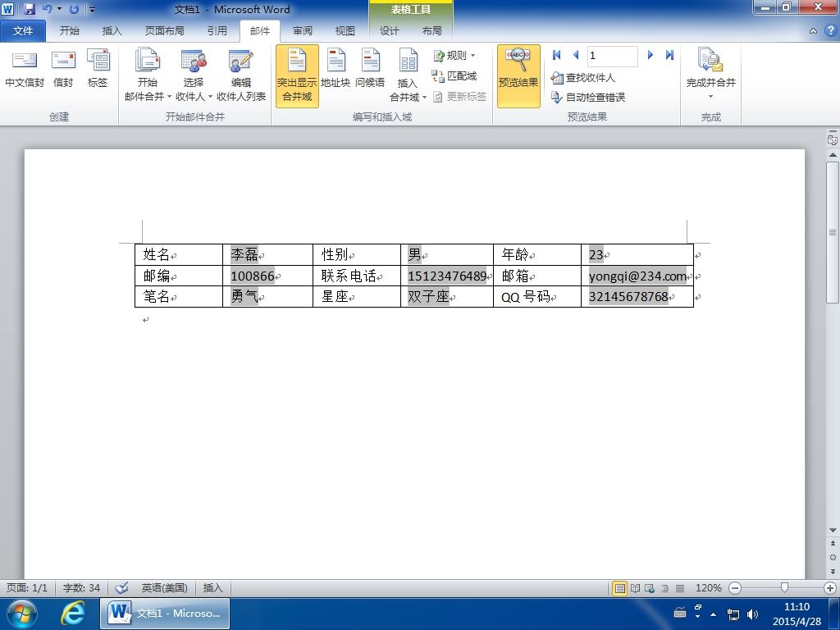Switch to Home (开始) tab

[70, 31]
